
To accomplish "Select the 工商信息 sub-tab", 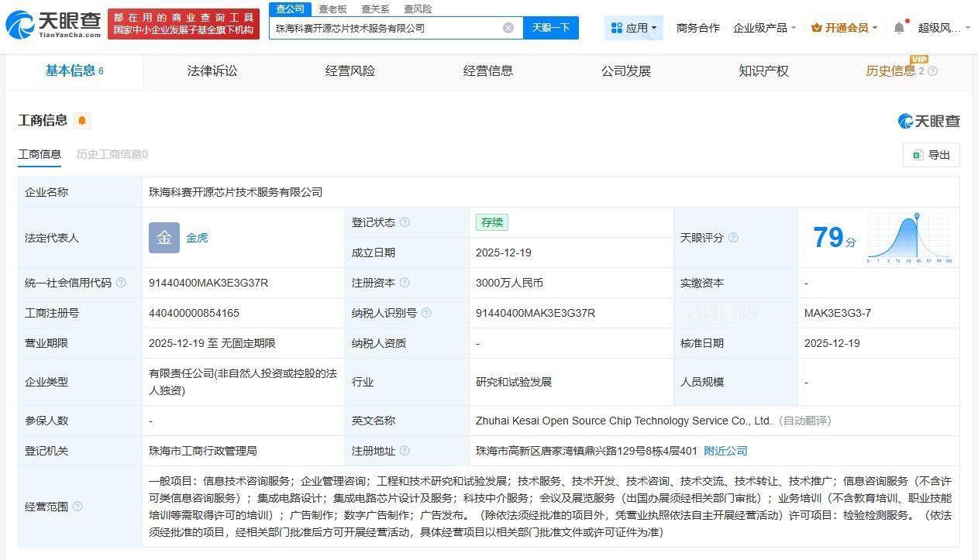I will tap(40, 154).
